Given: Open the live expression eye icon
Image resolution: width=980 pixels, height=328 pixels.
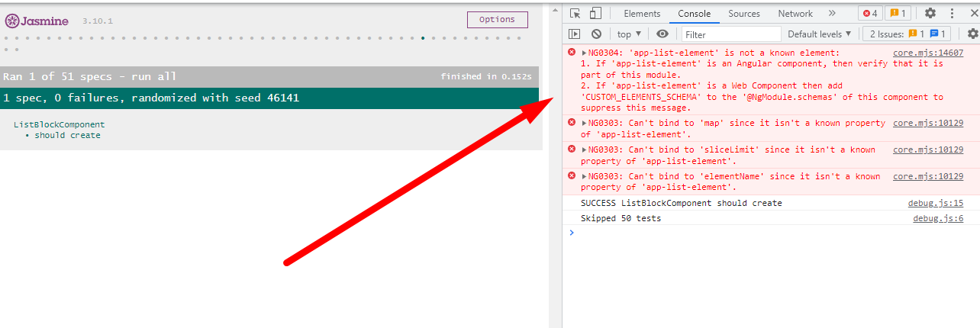Looking at the screenshot, I should point(662,34).
